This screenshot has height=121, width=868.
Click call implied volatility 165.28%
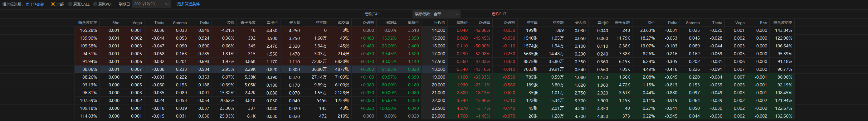(88, 30)
